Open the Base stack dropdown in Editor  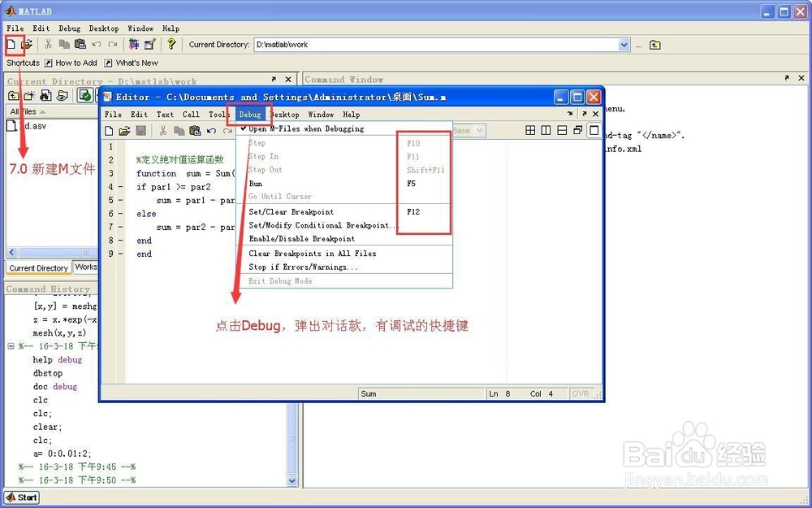pyautogui.click(x=481, y=131)
